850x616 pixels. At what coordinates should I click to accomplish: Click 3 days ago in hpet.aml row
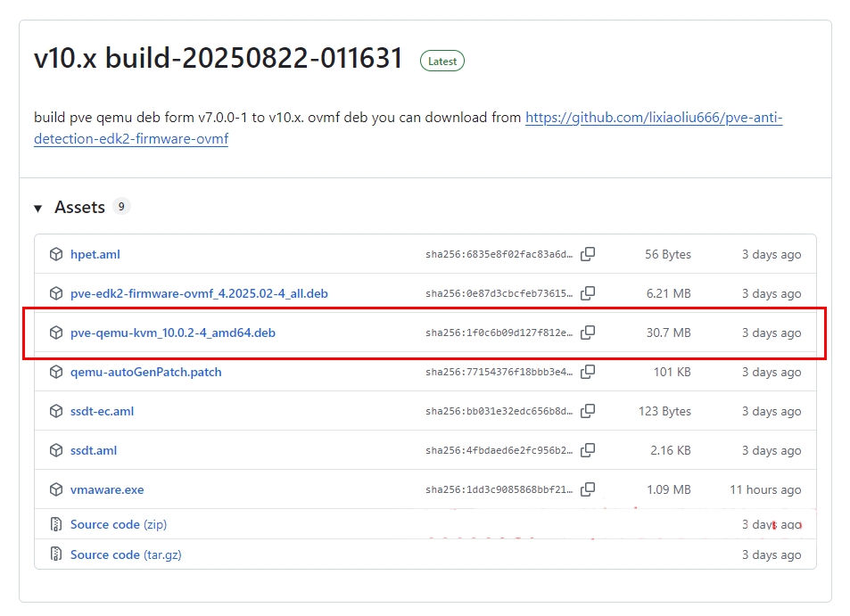point(772,254)
